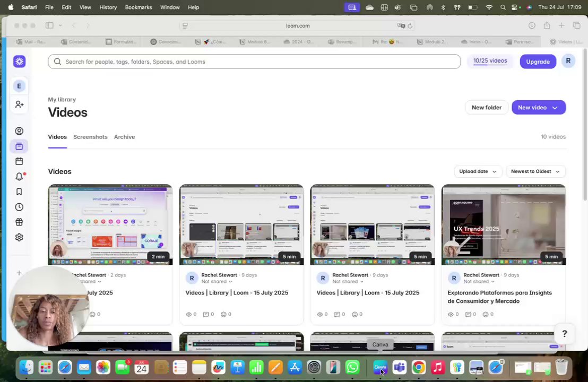Open the E workspace avatar in sidebar
This screenshot has width=588, height=382.
coord(19,86)
